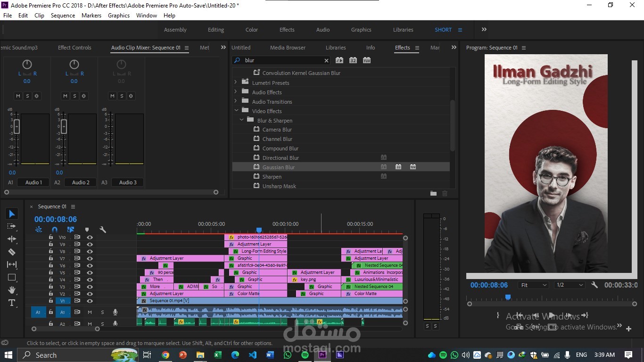Click 32-bit Color filter beside search field

pos(353,60)
